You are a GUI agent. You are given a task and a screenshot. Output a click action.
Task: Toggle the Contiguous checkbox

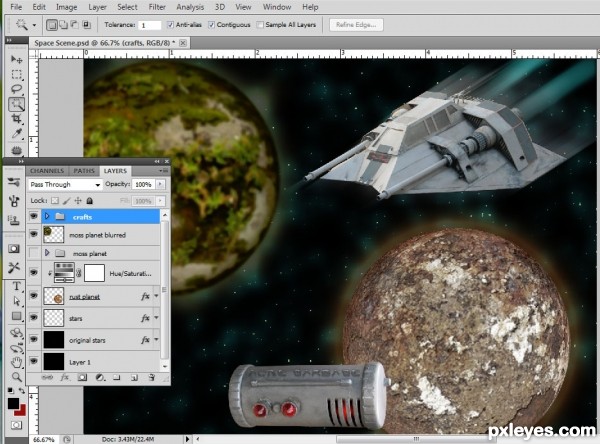[211, 25]
